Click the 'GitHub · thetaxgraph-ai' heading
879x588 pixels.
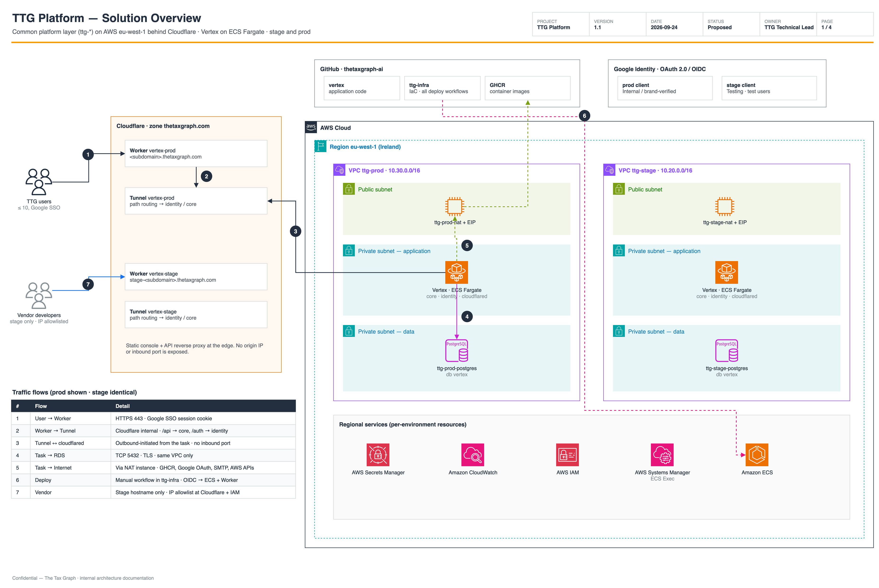point(351,69)
